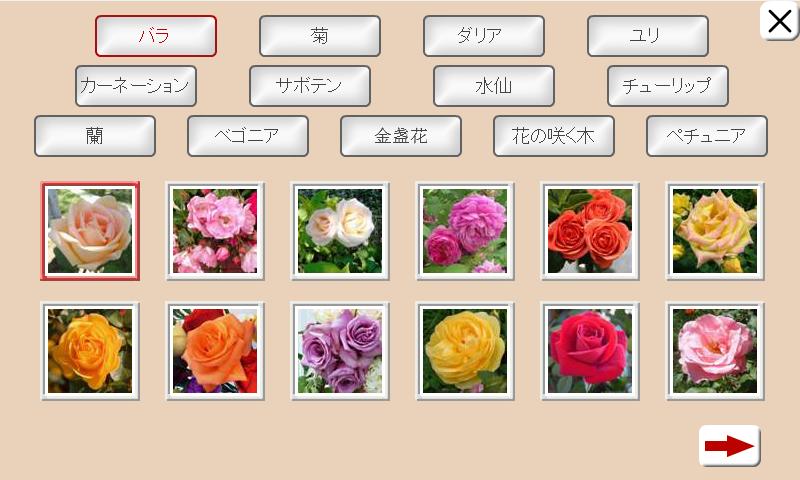Select the バラ (rose) category
Image resolution: width=800 pixels, height=480 pixels.
[x=156, y=36]
